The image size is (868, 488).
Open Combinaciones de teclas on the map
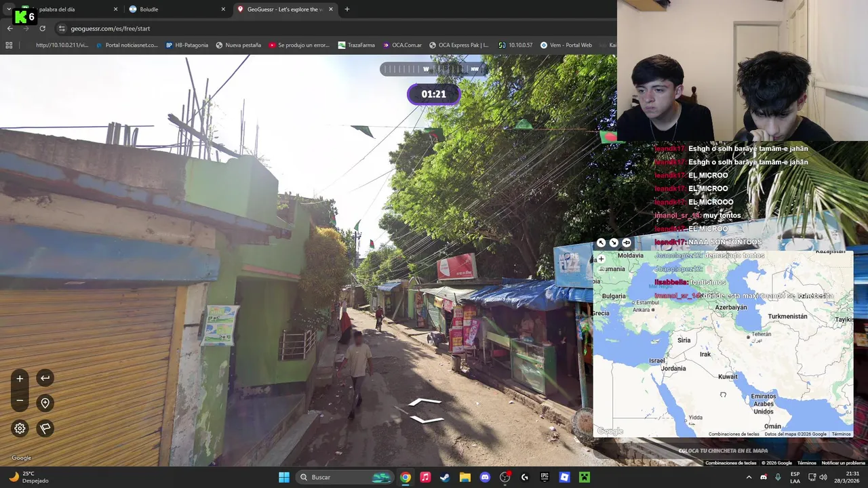point(734,434)
